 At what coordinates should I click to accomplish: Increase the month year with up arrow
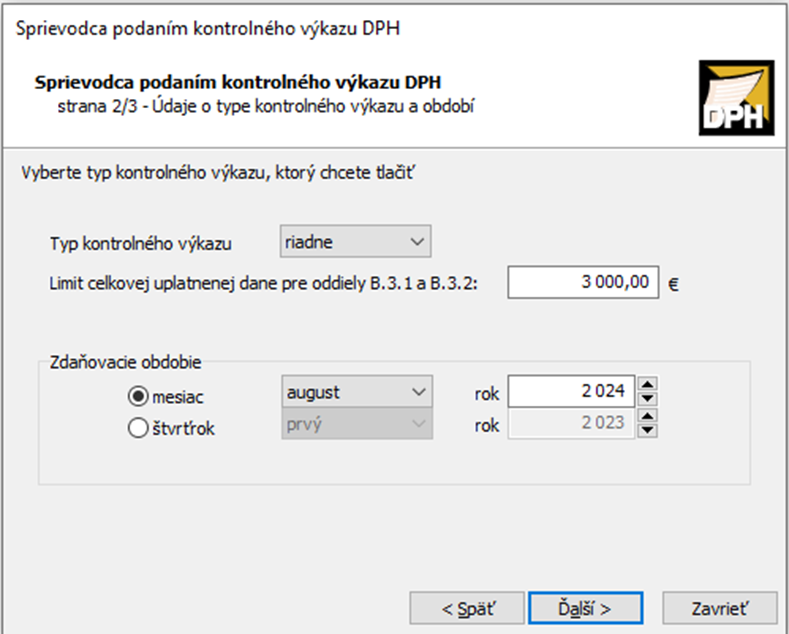pos(647,385)
